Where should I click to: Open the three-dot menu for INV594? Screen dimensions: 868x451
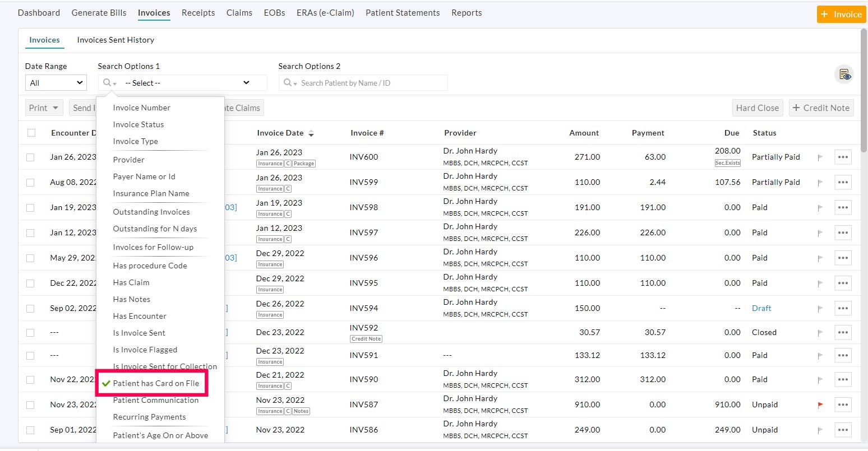pyautogui.click(x=842, y=309)
